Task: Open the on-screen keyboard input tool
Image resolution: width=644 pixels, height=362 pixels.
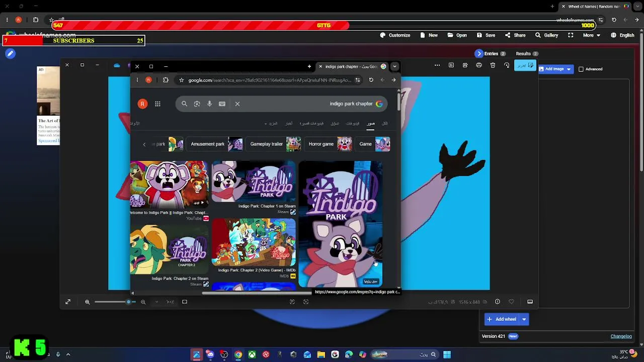Action: 222,104
